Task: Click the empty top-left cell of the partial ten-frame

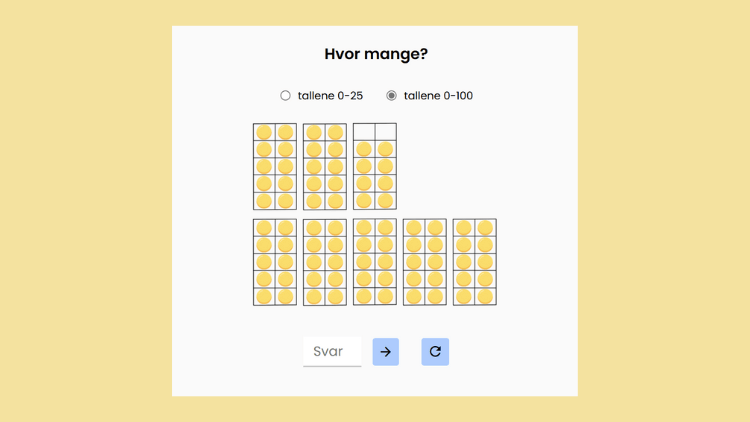Action: [364, 132]
